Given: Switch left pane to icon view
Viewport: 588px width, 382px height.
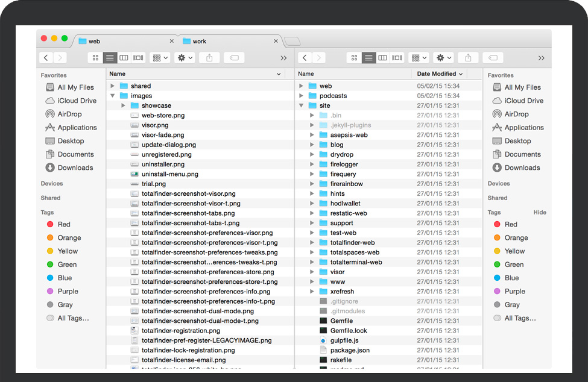Looking at the screenshot, I should coord(95,58).
